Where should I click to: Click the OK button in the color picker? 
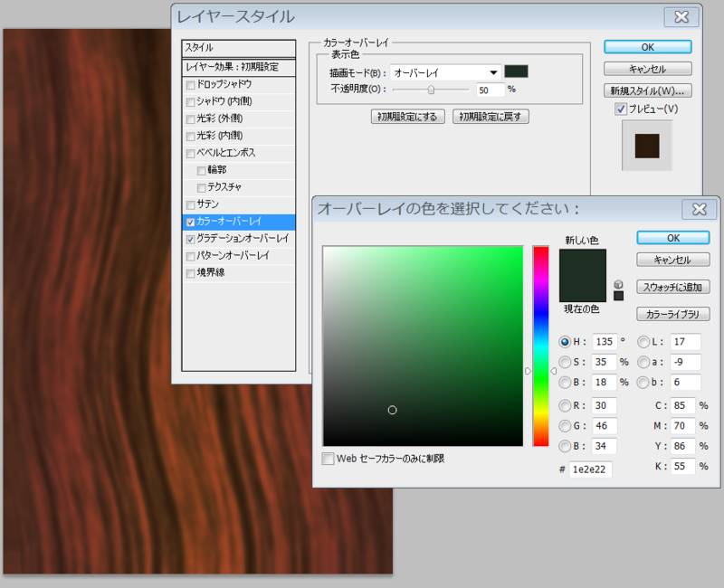672,238
